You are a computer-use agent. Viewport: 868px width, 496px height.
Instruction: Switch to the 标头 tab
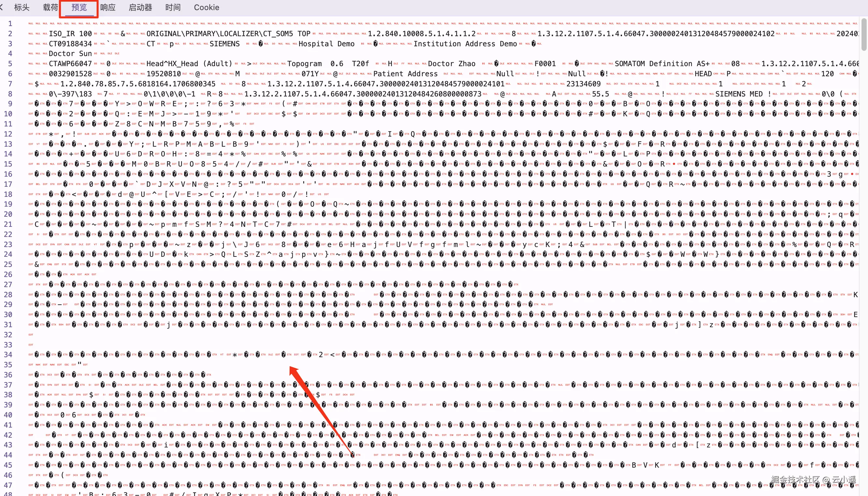[x=22, y=7]
